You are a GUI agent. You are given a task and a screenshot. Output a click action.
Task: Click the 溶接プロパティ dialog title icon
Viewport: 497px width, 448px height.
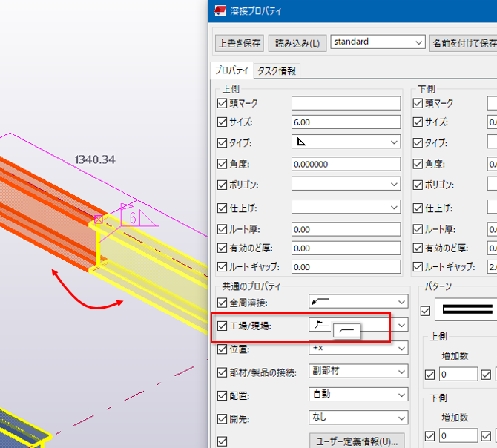220,10
